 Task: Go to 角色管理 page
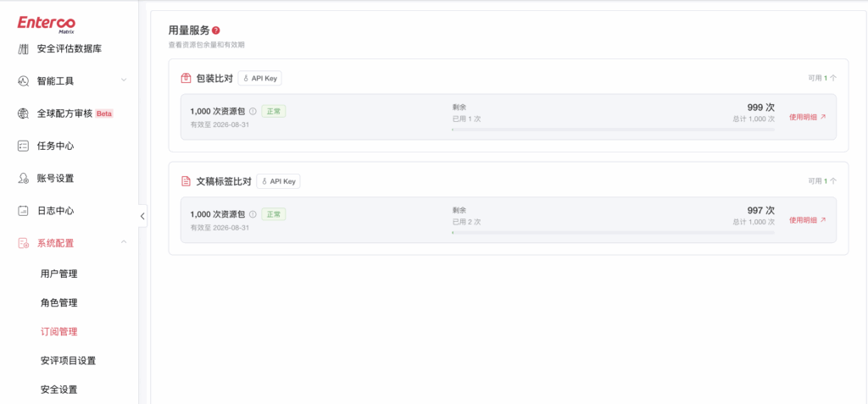coord(59,302)
